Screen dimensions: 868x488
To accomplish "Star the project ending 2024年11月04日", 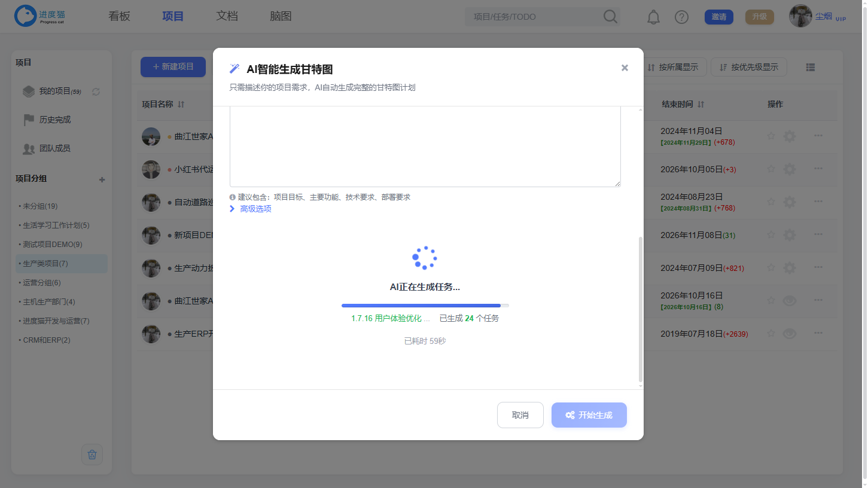I will [771, 136].
